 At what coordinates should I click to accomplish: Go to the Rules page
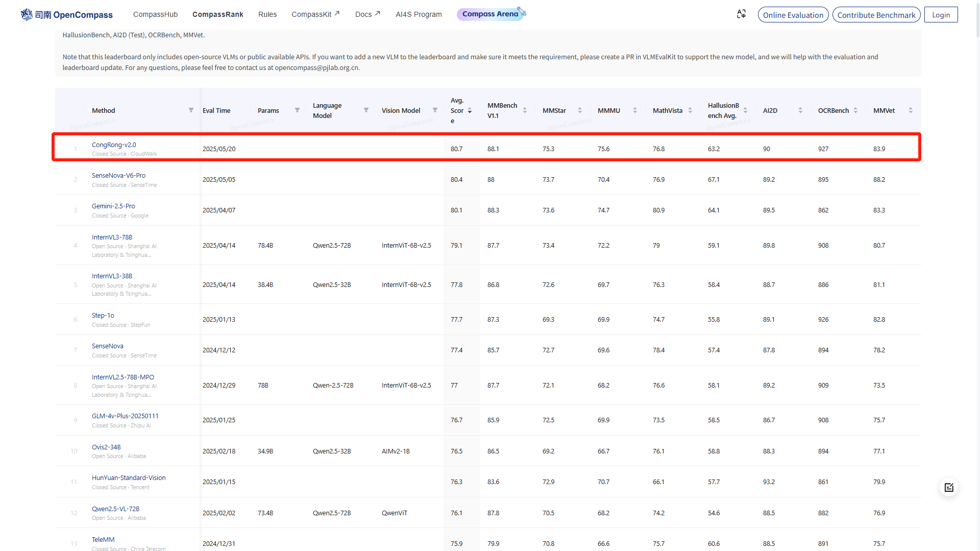267,14
